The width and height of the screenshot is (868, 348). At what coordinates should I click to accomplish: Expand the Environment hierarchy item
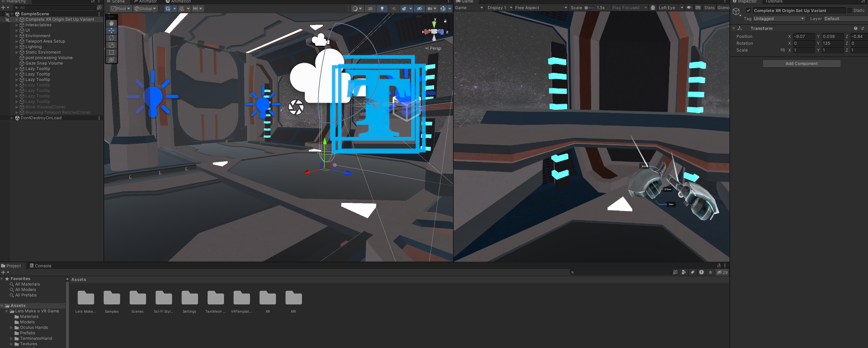coord(17,36)
